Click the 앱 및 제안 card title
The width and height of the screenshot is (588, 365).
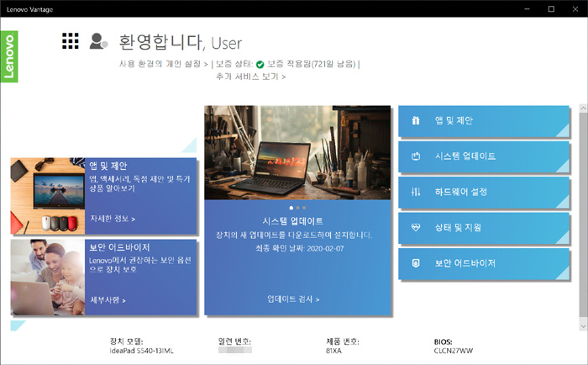pyautogui.click(x=108, y=166)
